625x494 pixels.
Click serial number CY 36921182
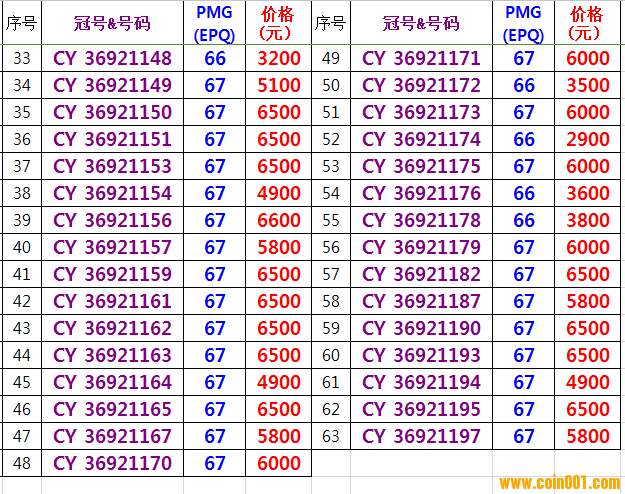(421, 274)
